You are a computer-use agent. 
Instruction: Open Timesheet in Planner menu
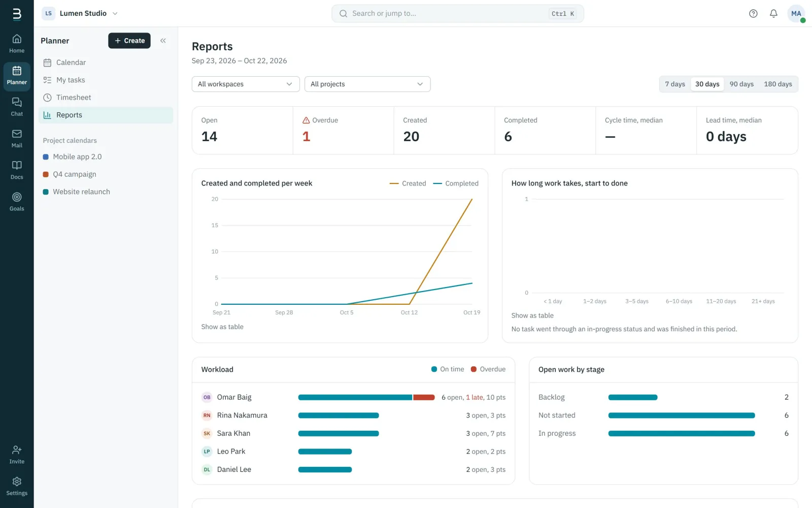pyautogui.click(x=106, y=98)
